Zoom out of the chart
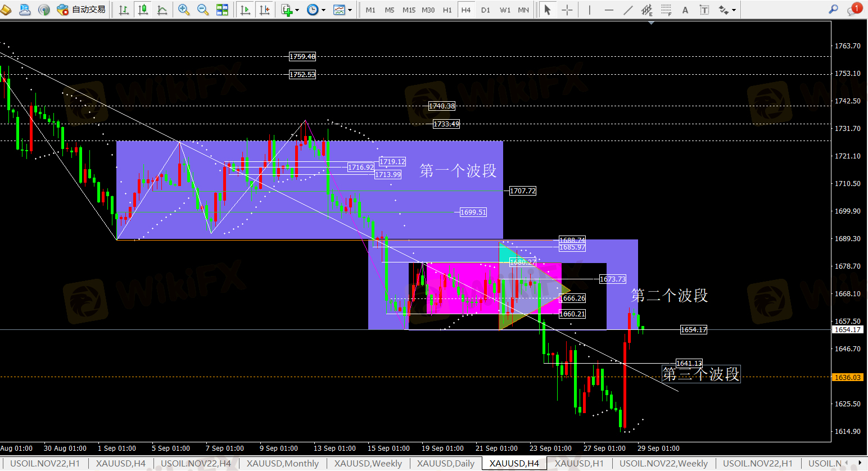The image size is (868, 471). pyautogui.click(x=203, y=10)
